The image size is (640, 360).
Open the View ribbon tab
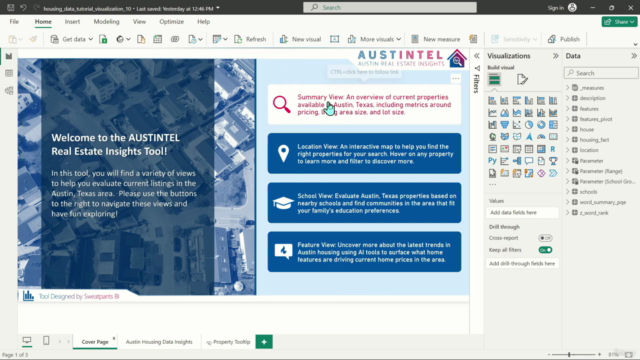click(x=139, y=22)
